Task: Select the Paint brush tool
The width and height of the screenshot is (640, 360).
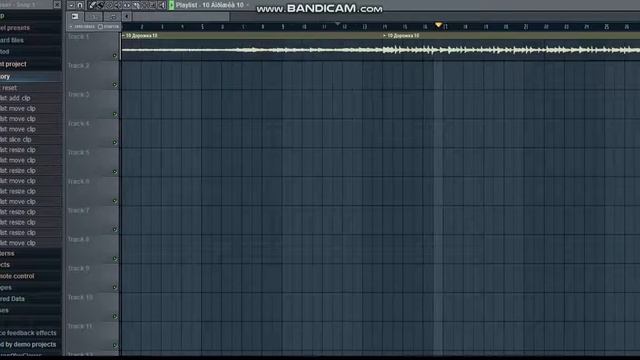Action: (x=100, y=5)
